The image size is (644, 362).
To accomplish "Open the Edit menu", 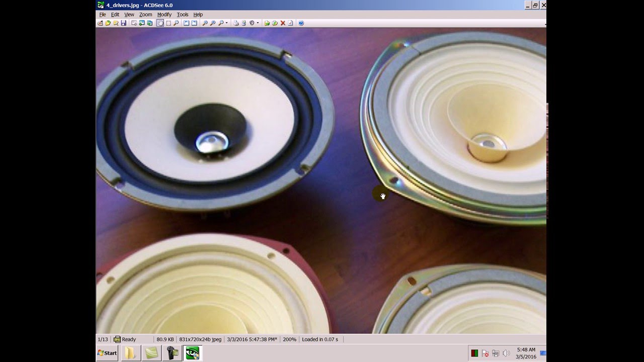I will click(x=115, y=15).
